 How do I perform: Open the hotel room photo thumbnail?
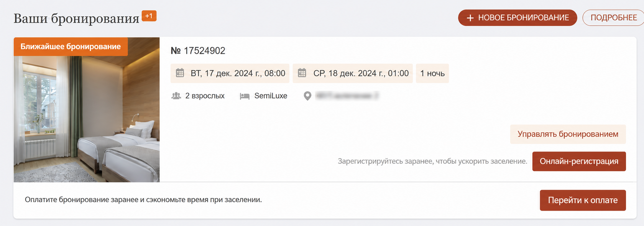tap(87, 110)
